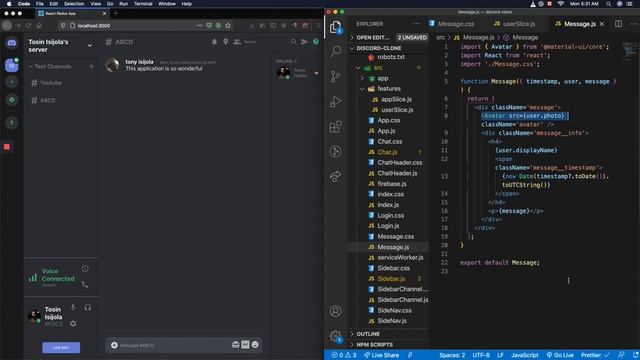The height and width of the screenshot is (360, 640).
Task: Click the notification bell in chat header
Action: [x=214, y=42]
